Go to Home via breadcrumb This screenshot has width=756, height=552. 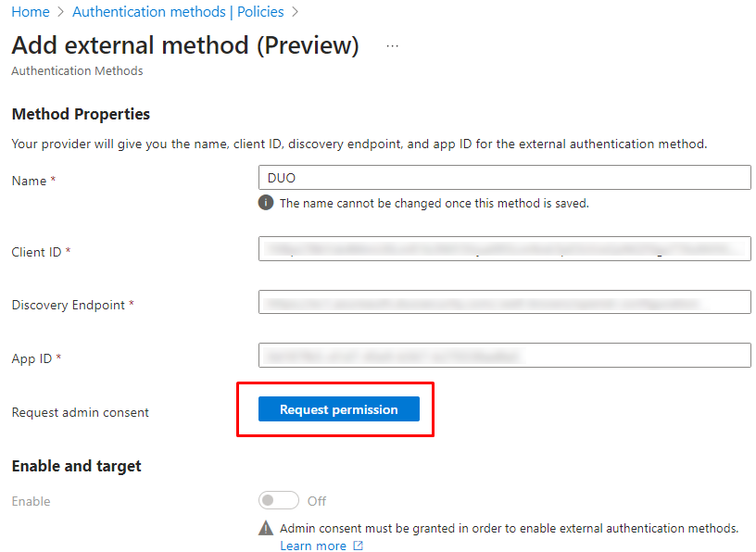30,12
